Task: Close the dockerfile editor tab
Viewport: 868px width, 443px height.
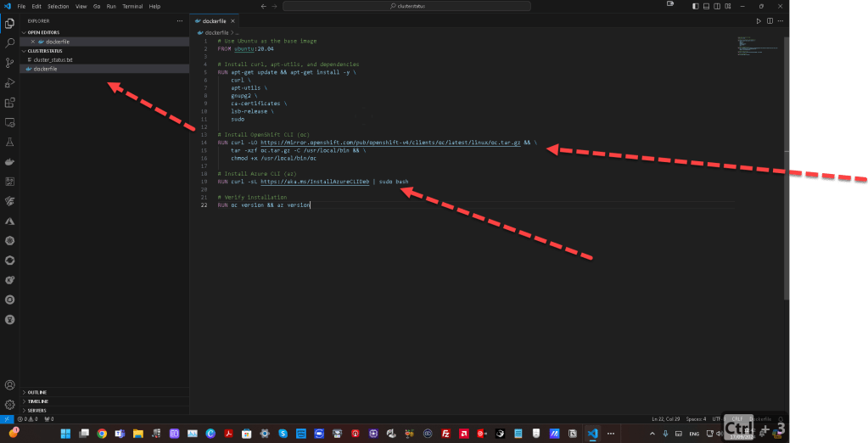Action: pos(233,21)
